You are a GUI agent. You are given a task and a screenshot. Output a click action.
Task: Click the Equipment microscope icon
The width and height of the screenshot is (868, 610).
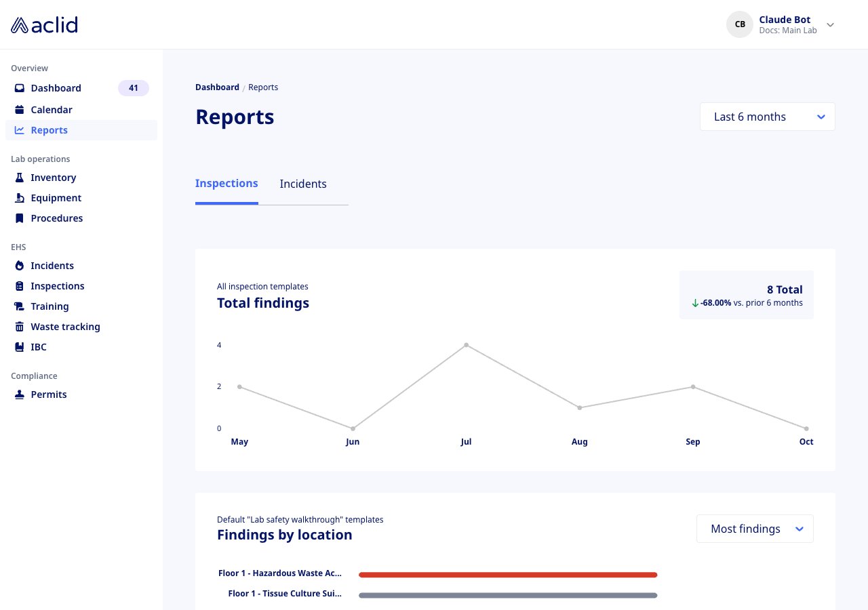(20, 198)
